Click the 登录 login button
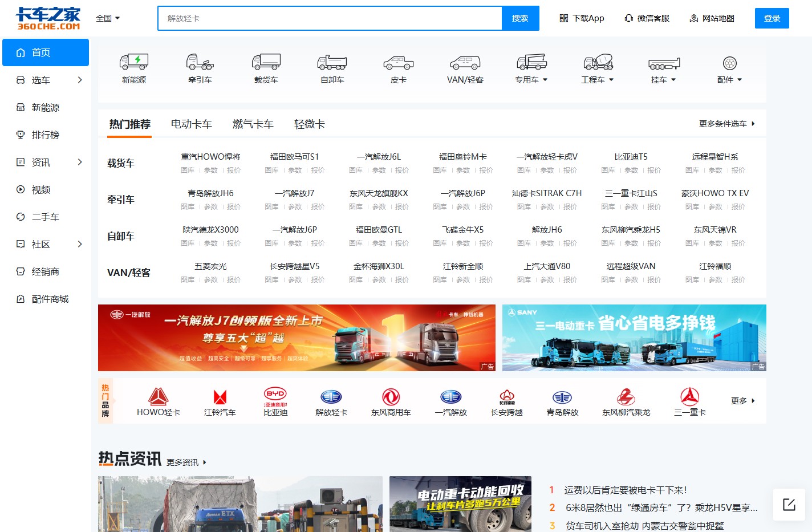This screenshot has width=812, height=532. click(x=772, y=18)
